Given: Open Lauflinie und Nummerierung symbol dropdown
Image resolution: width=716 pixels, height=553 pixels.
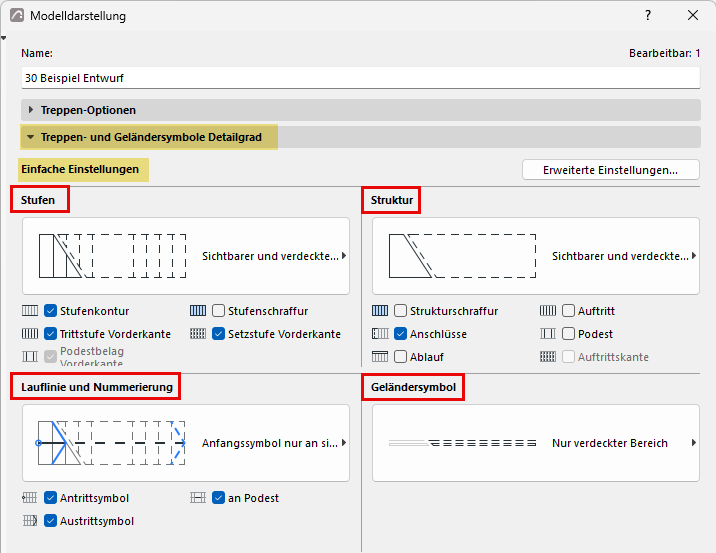Looking at the screenshot, I should (x=186, y=442).
